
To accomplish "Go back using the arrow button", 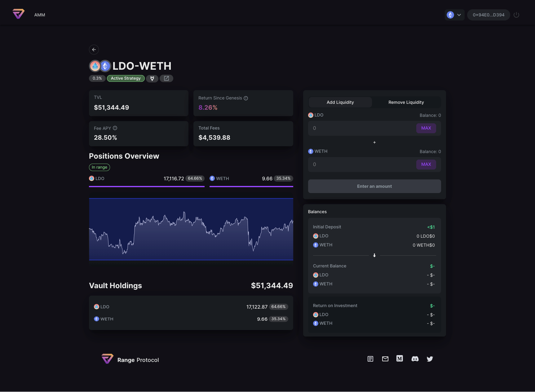I will coord(94,50).
